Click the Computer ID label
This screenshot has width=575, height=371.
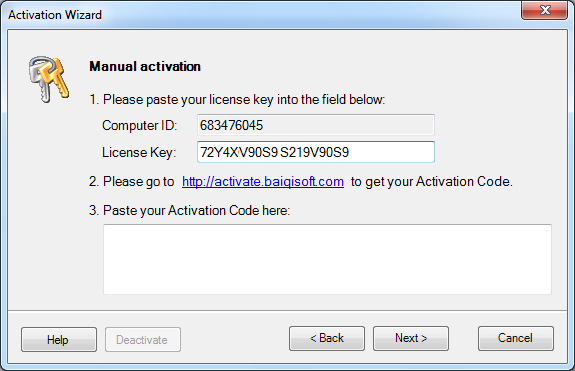click(x=139, y=125)
